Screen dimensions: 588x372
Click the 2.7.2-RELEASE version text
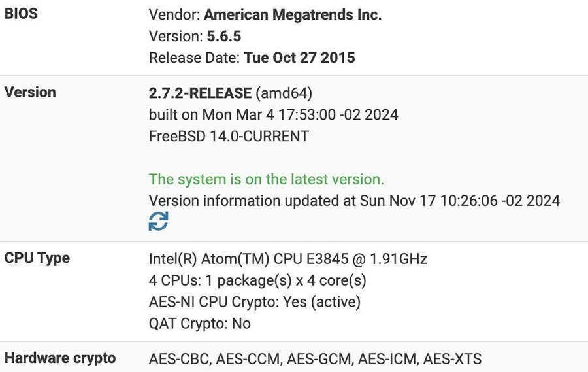coord(201,93)
